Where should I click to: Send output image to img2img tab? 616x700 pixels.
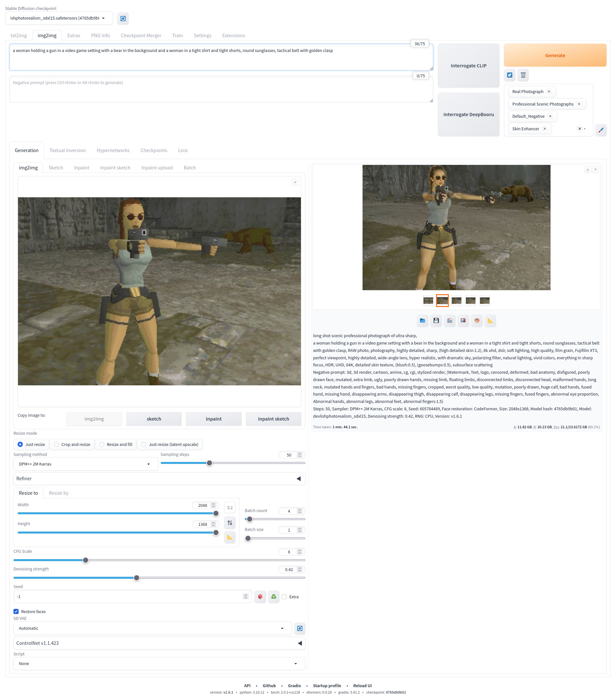(x=463, y=320)
